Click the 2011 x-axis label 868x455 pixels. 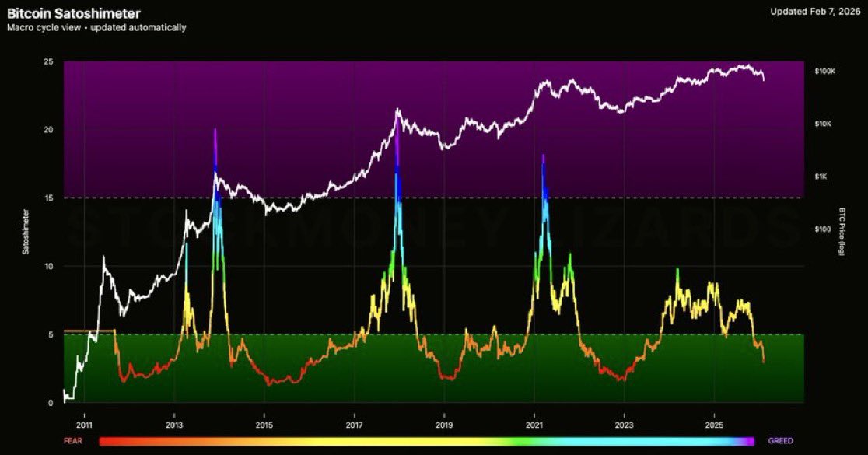(84, 425)
